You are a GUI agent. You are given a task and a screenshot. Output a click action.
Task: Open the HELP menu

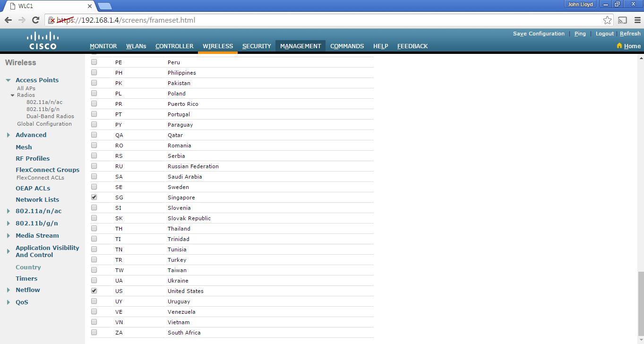pos(380,46)
